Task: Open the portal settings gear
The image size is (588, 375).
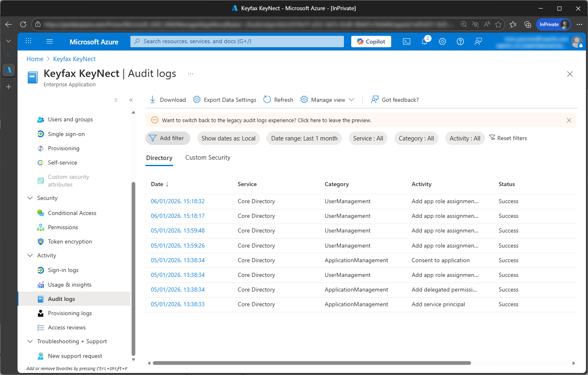Action: point(442,42)
